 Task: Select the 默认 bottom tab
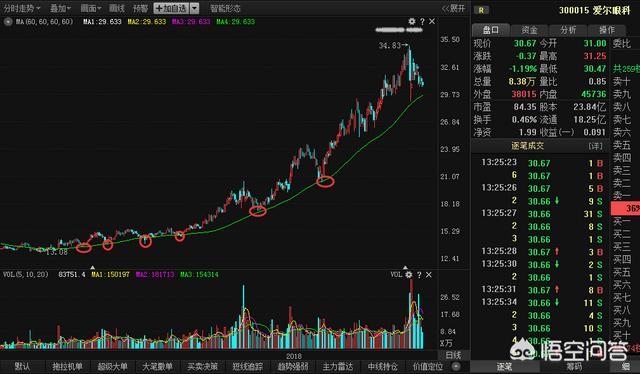[22, 367]
